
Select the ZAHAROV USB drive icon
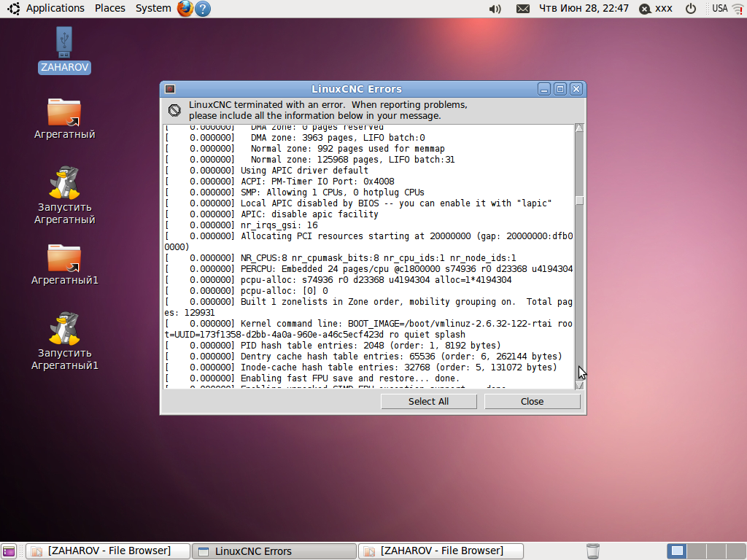(64, 50)
